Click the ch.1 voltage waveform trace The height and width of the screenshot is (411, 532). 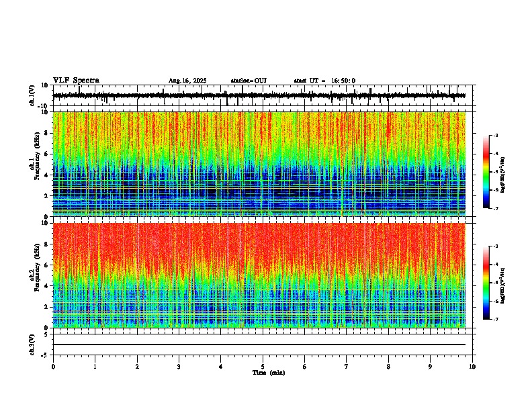pyautogui.click(x=259, y=95)
